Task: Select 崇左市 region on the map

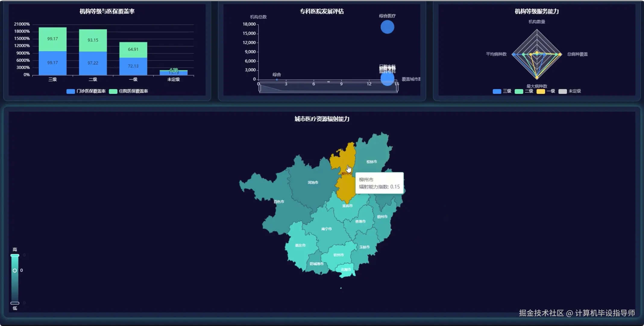Action: pyautogui.click(x=300, y=246)
